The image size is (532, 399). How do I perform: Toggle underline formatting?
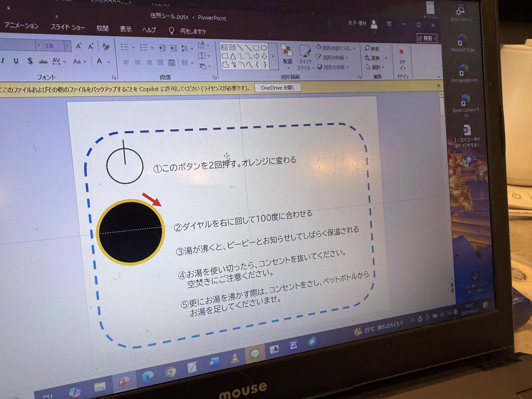pyautogui.click(x=16, y=61)
